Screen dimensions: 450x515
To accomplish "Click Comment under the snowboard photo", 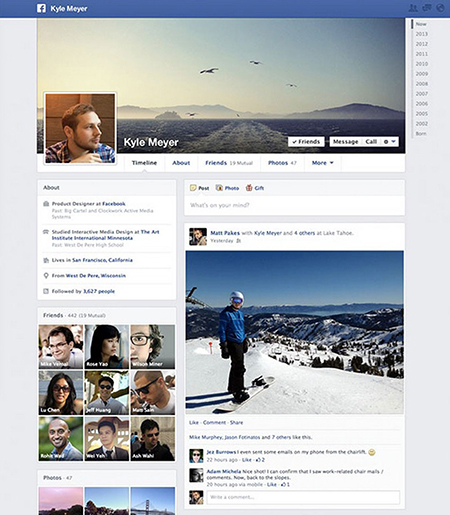I will [x=214, y=422].
